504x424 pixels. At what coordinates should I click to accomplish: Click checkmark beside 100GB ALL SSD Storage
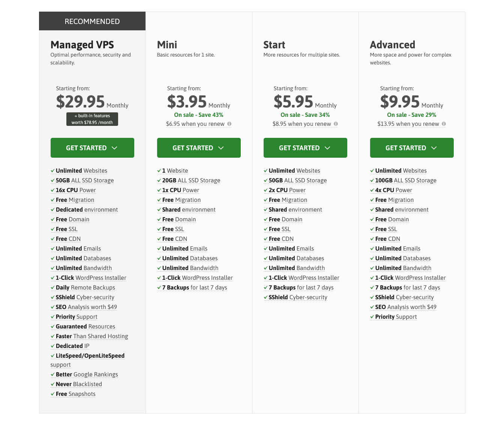click(372, 181)
